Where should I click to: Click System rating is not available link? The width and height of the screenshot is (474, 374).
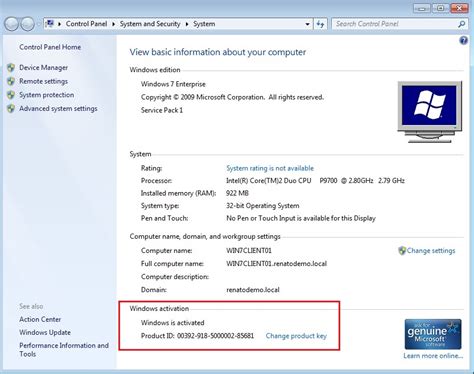point(270,168)
